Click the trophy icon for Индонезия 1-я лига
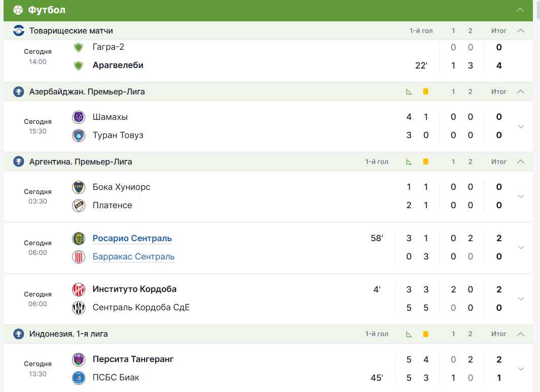Viewport: 540px width, 392px height. (19, 334)
